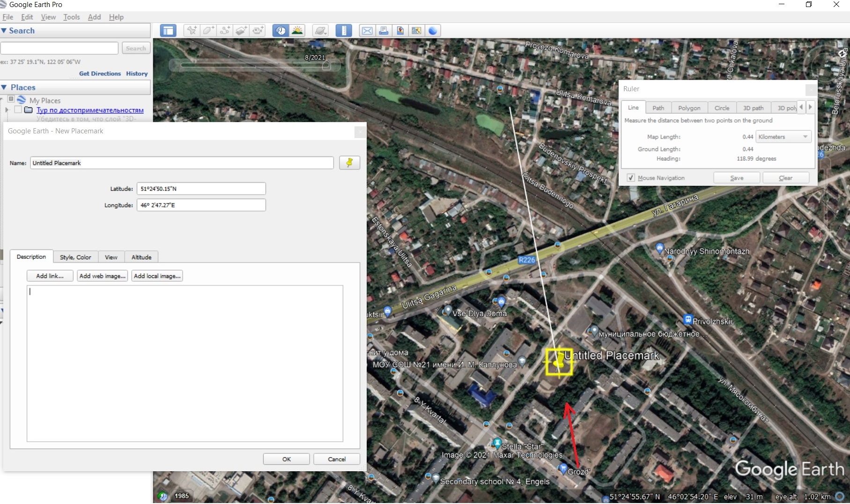Click Save in the Ruler window
The height and width of the screenshot is (504, 850).
[x=737, y=178]
